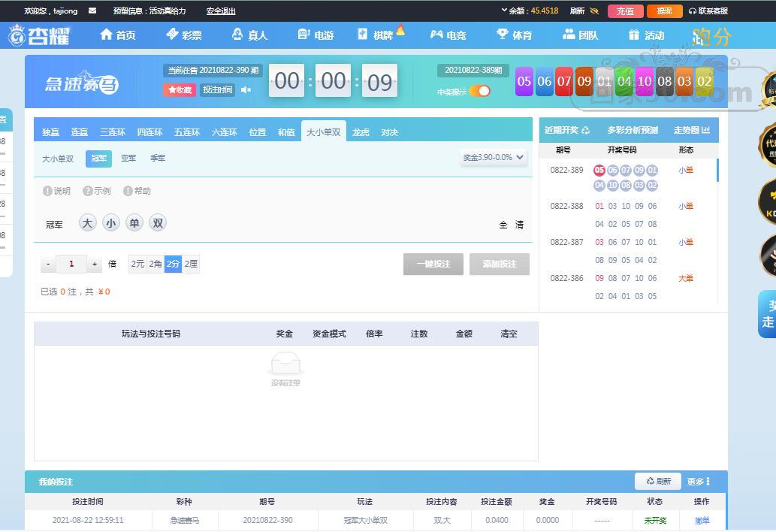776x532 pixels.
Task: Hide balance using the eye icon
Action: (594, 11)
